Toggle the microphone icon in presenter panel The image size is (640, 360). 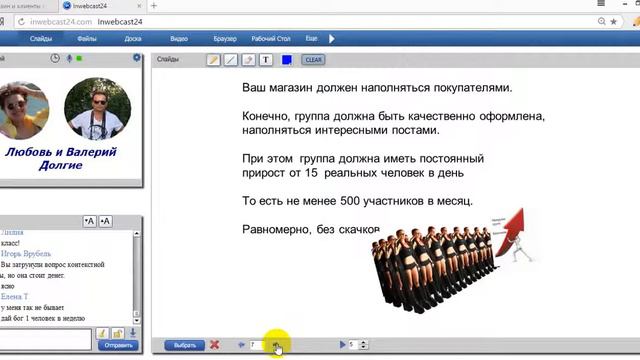click(x=69, y=59)
